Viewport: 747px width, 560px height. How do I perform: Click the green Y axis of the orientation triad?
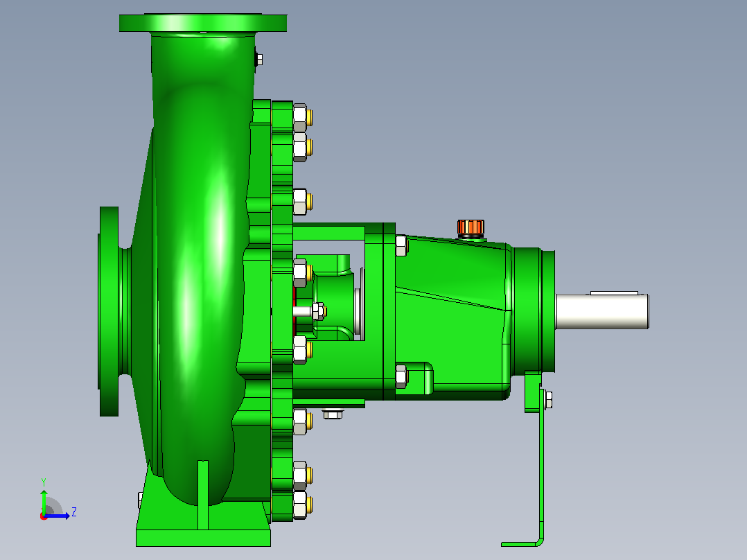(44, 501)
